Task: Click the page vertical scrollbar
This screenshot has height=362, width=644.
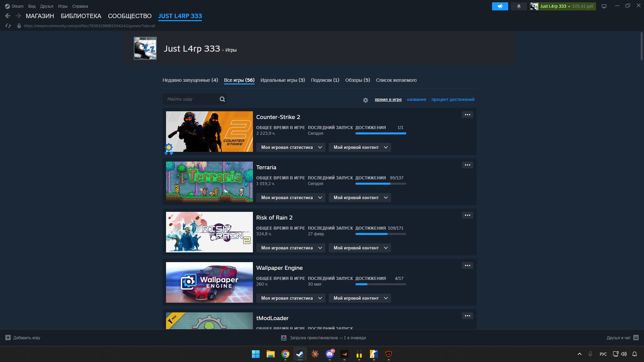Action: (x=641, y=46)
